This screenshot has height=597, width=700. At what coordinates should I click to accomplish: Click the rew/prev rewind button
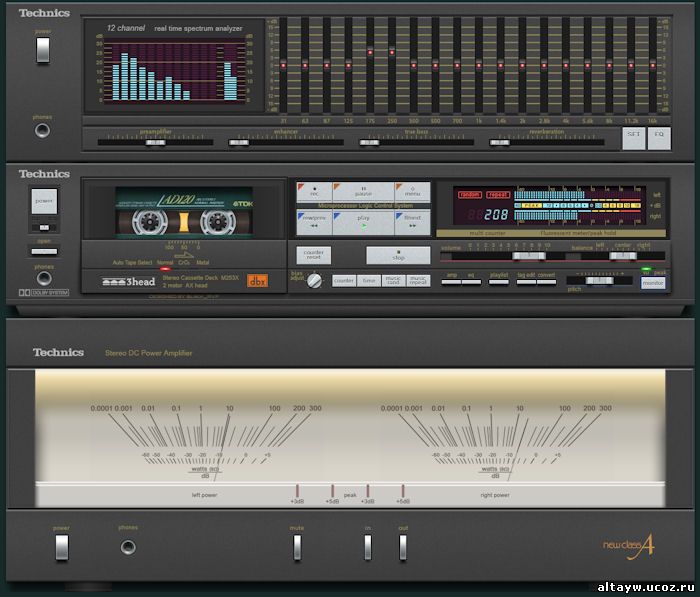[314, 222]
